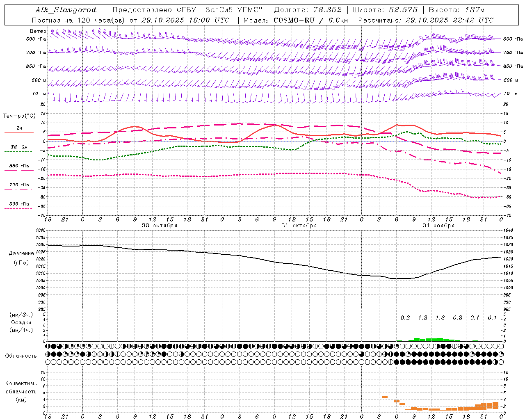The image size is (525, 420).
Task: Click the Ветер section label
Action: [38, 31]
